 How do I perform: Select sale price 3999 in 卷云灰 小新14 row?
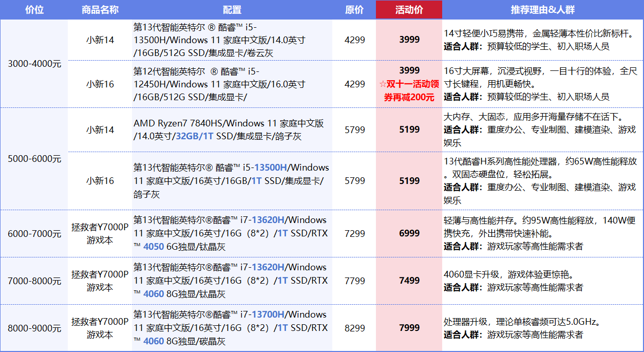[x=409, y=40]
